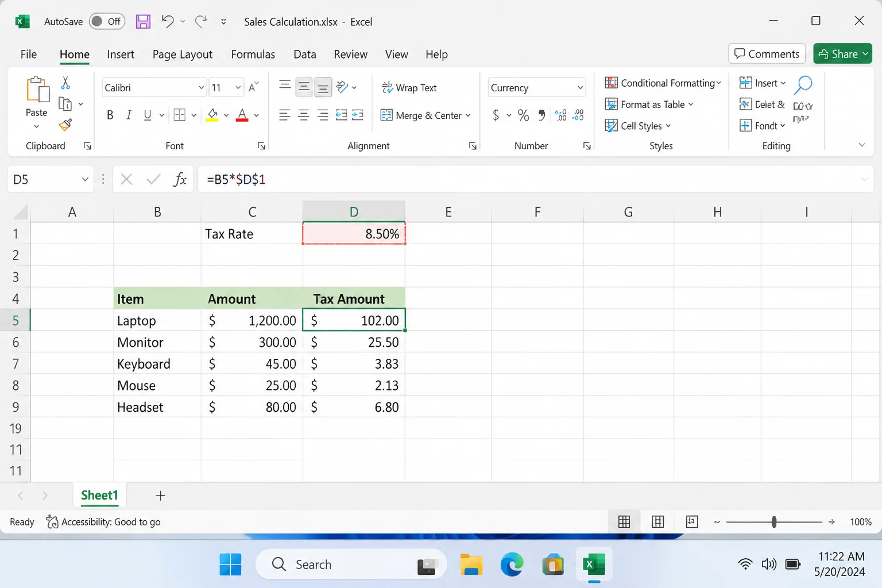
Task: Open the Insert cells dropdown
Action: pos(783,83)
